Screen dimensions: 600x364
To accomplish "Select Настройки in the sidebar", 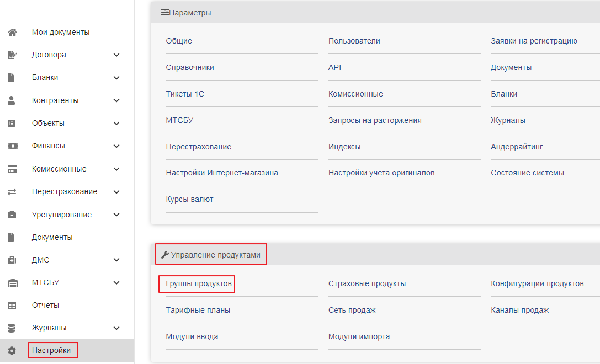I will tap(51, 350).
